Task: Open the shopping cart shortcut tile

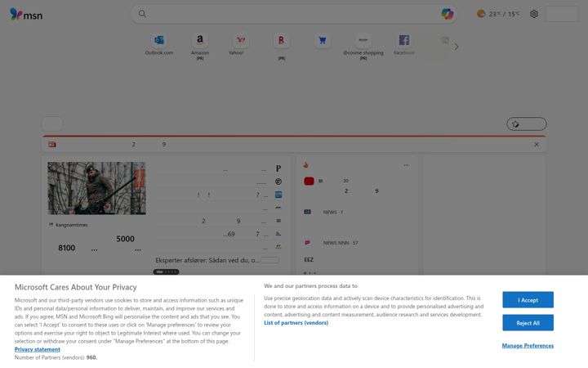Action: pyautogui.click(x=322, y=41)
